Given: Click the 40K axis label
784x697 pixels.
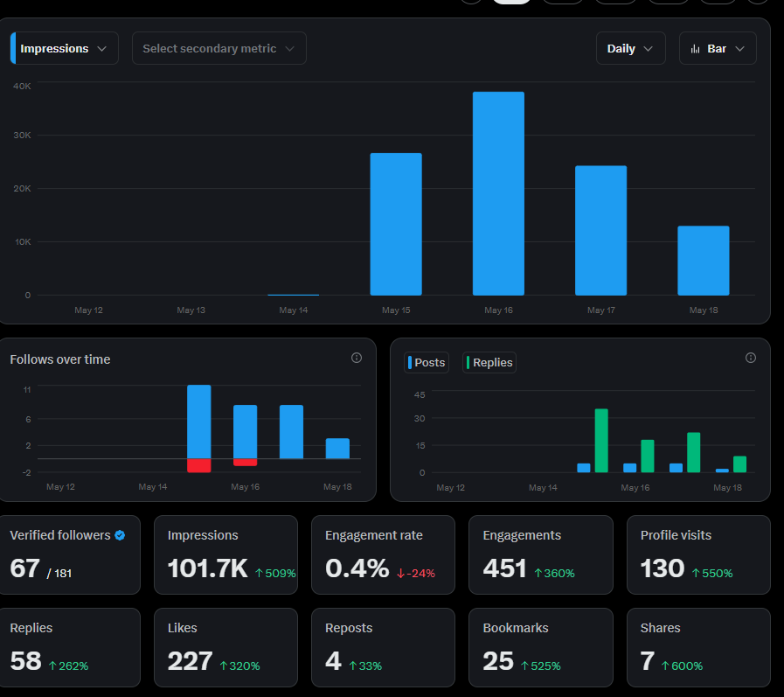Looking at the screenshot, I should pos(22,86).
